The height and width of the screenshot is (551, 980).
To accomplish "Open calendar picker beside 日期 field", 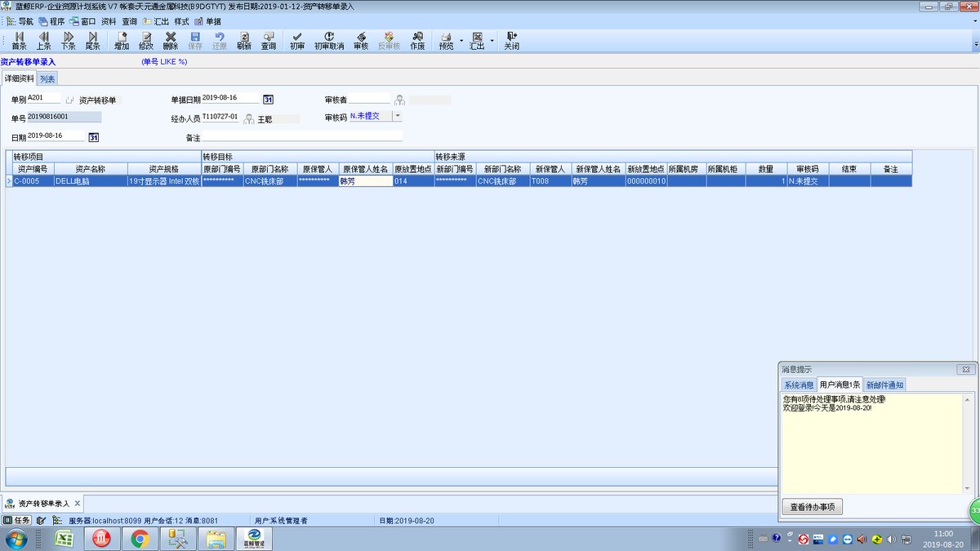I will pos(93,137).
